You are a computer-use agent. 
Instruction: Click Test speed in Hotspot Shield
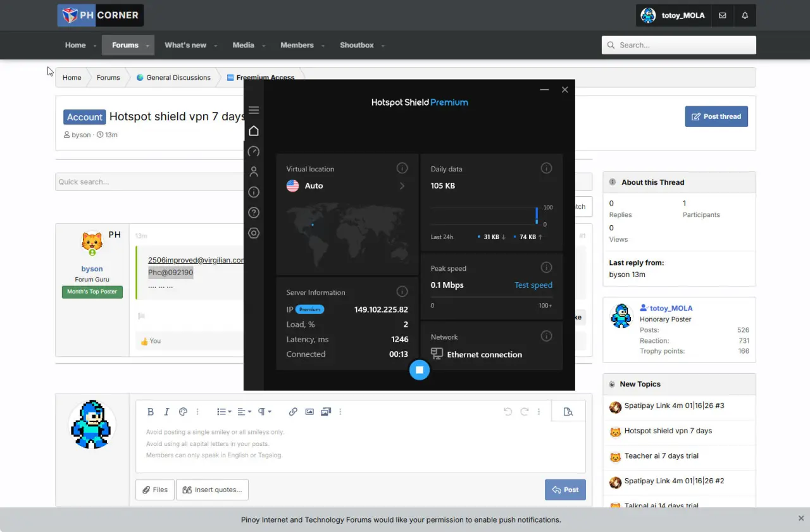coord(533,285)
